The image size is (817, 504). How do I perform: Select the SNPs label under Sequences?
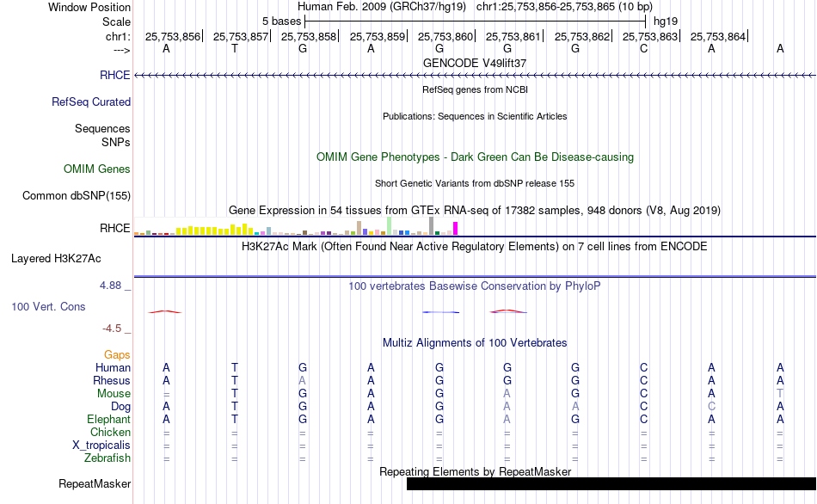(116, 142)
